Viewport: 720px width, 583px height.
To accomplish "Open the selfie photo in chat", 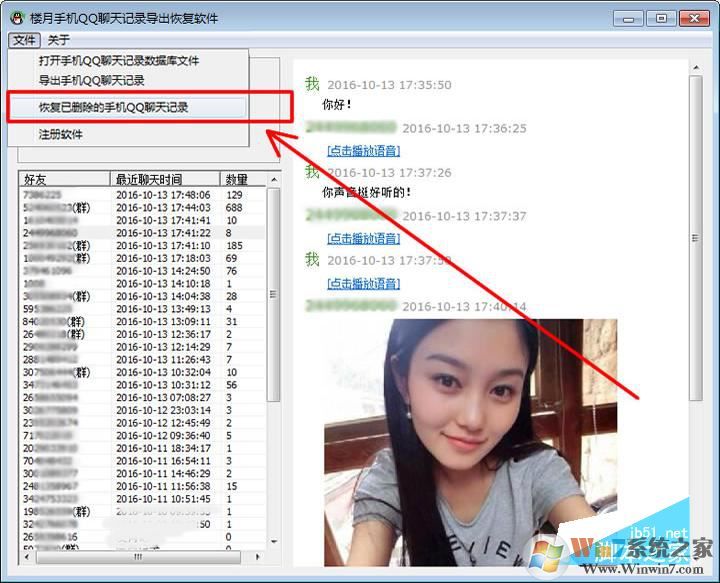I will click(x=471, y=443).
